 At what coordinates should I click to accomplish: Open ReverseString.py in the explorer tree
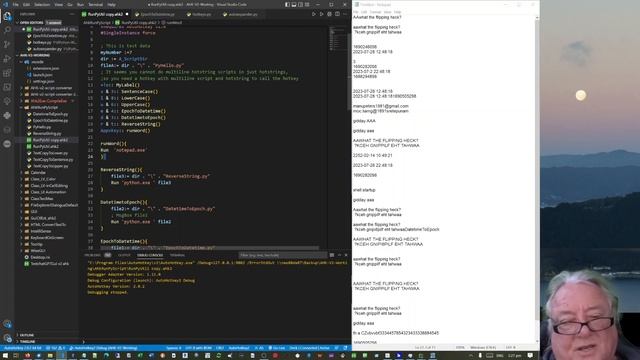click(x=47, y=133)
